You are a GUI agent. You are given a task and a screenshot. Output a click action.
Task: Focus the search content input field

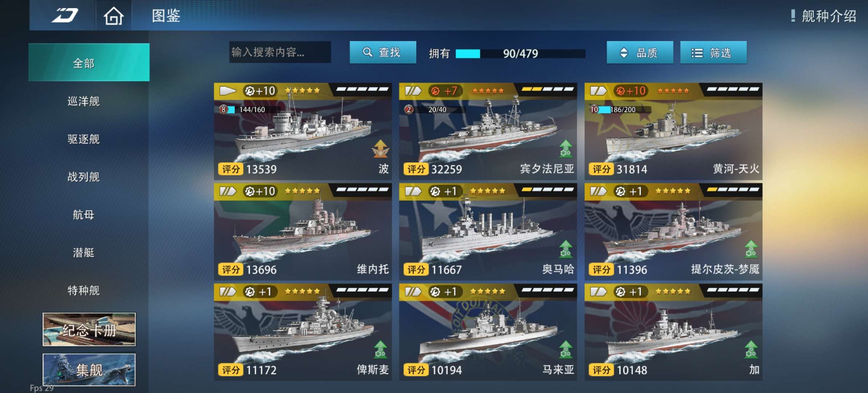(280, 52)
